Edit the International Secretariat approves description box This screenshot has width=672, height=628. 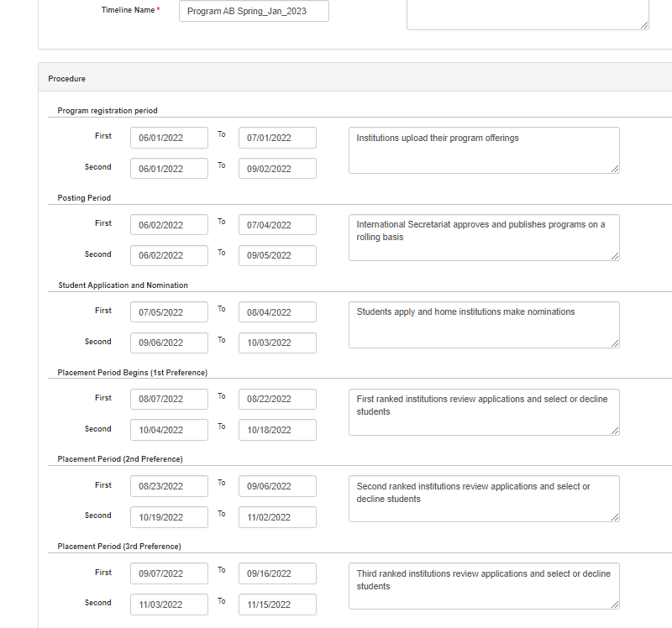[483, 238]
